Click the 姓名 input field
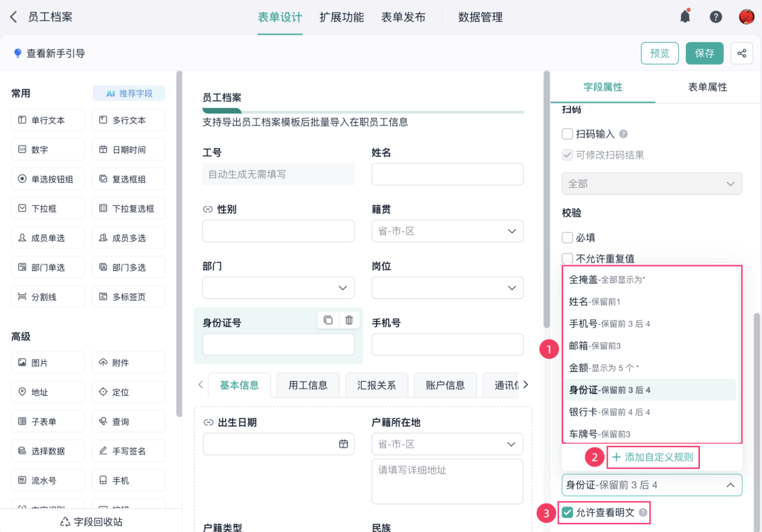Screen dimensions: 762x532 447,174
